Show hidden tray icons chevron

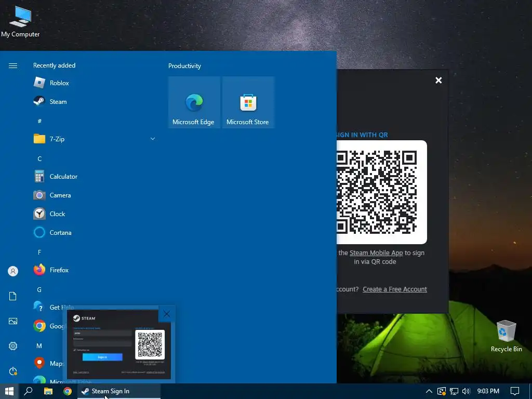coord(429,391)
